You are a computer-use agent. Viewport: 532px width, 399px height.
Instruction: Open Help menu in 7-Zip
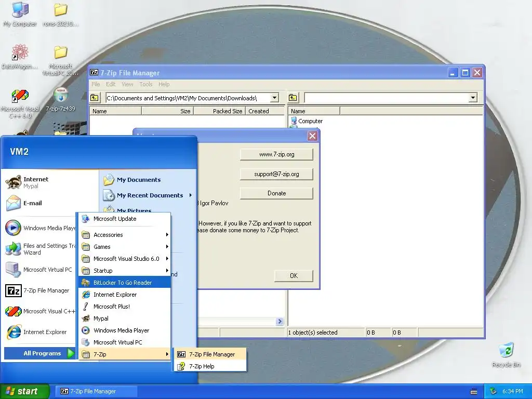164,84
